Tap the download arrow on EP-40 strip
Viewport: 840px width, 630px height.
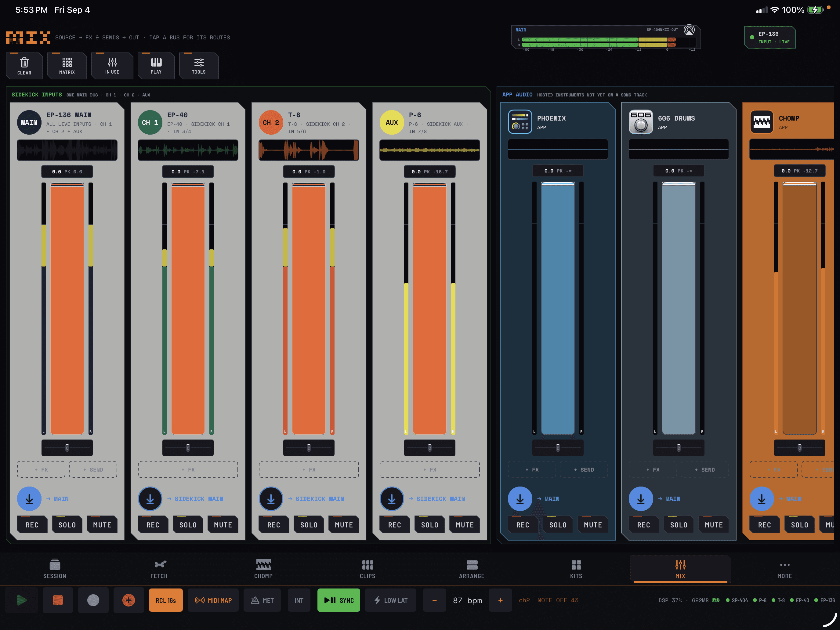pyautogui.click(x=150, y=499)
